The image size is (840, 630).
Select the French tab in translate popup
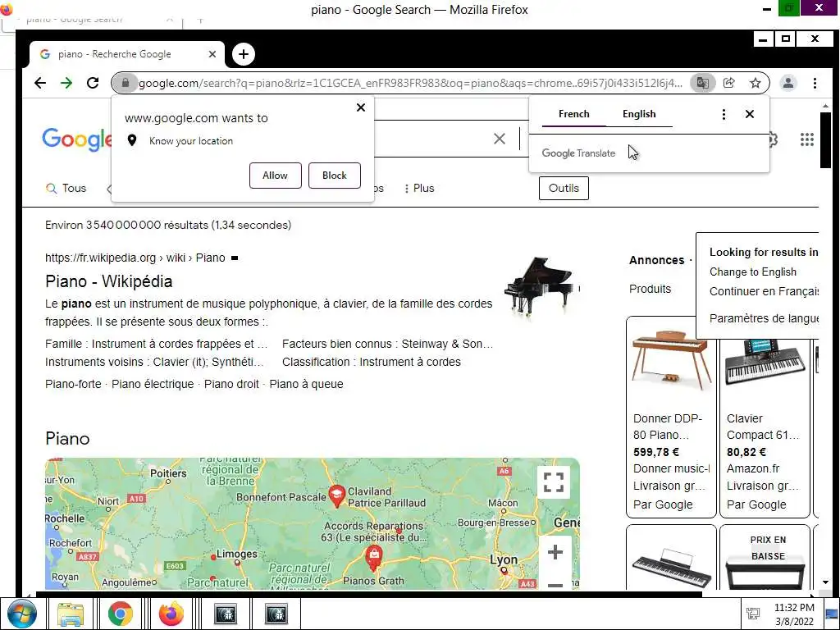pos(573,114)
